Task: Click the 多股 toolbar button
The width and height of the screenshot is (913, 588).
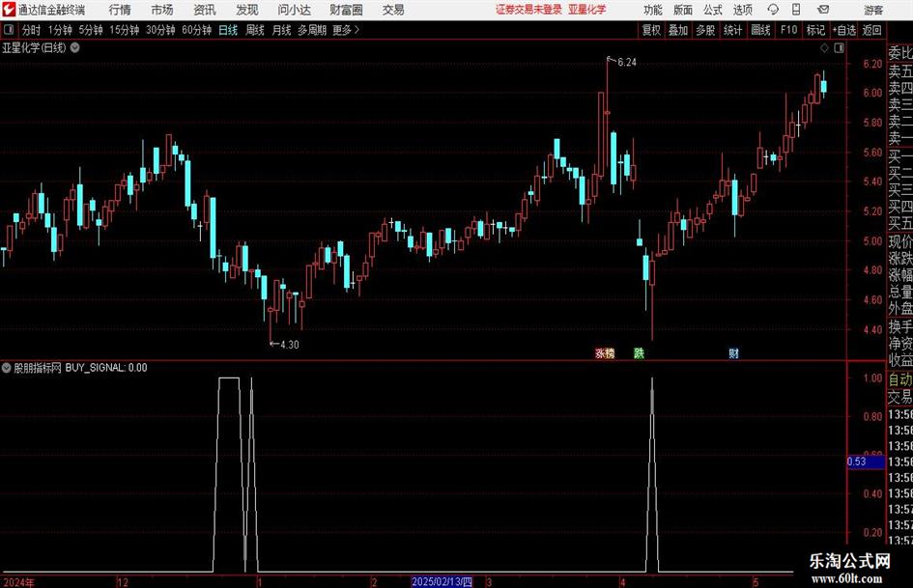Action: [x=705, y=30]
